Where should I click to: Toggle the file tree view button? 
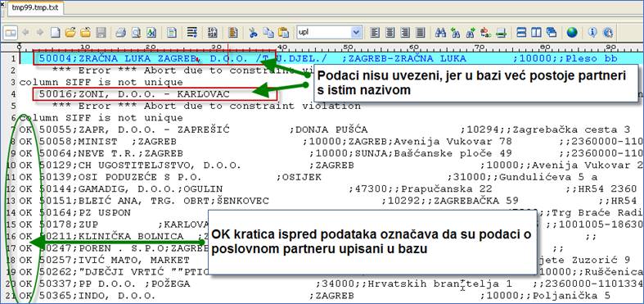11,32
